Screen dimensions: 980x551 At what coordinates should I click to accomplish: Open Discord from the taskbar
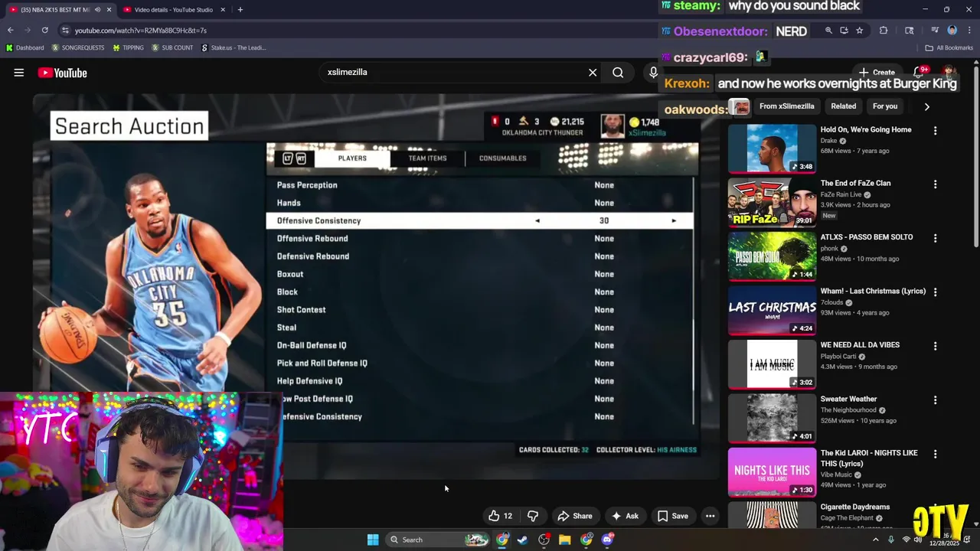point(608,540)
